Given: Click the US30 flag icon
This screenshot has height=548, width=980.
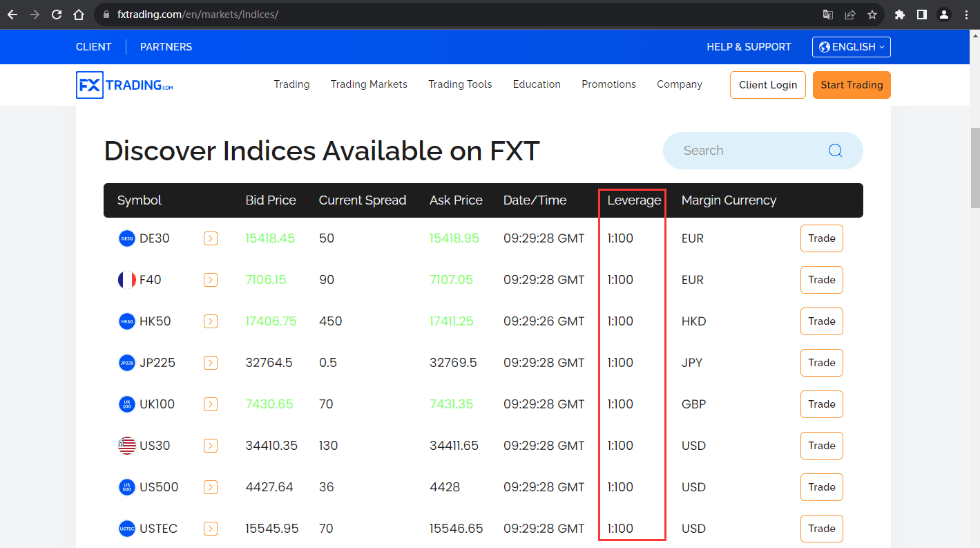Looking at the screenshot, I should (127, 446).
